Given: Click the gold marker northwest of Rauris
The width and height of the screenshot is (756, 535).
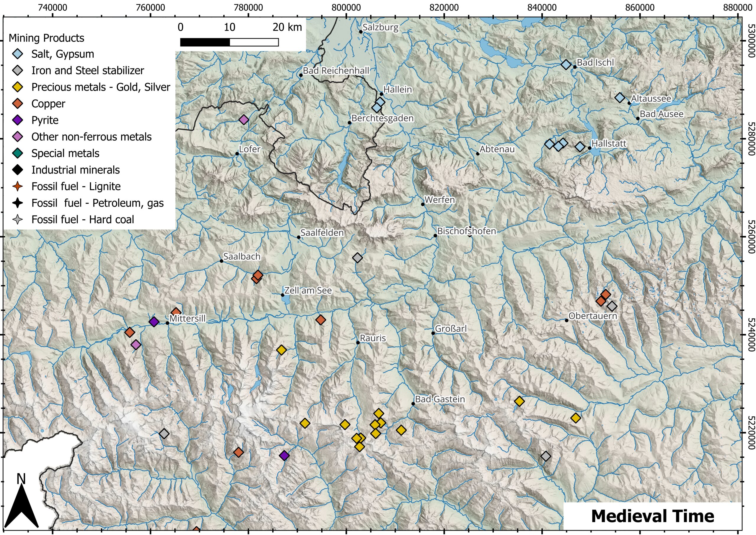Looking at the screenshot, I should 281,350.
